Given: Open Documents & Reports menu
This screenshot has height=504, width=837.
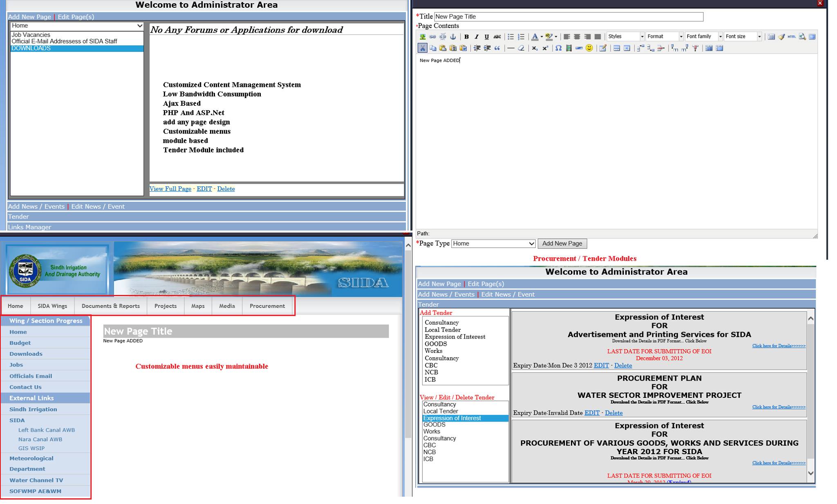Looking at the screenshot, I should click(111, 306).
